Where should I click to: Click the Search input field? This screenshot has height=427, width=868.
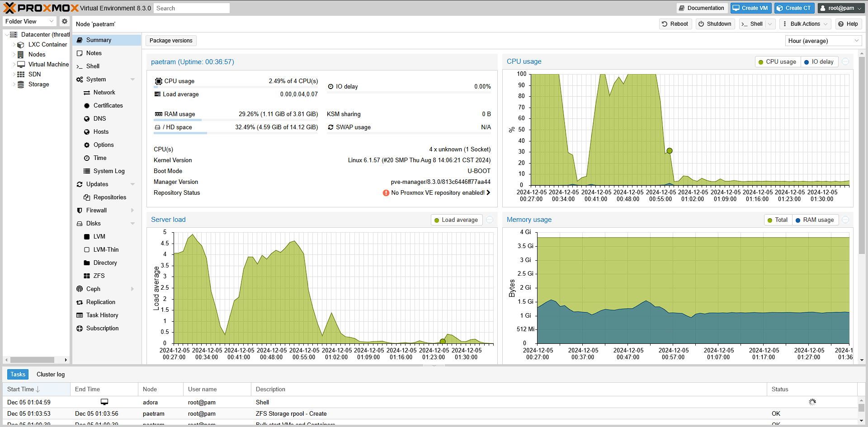click(x=191, y=8)
